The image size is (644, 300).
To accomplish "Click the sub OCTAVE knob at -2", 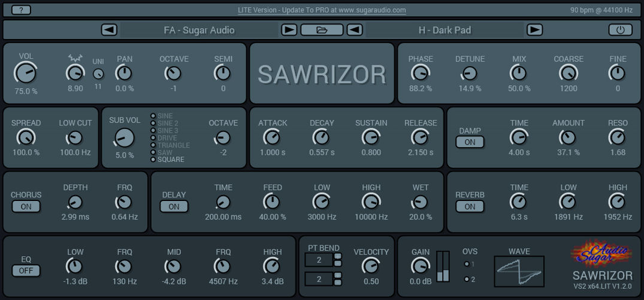I will [x=223, y=137].
